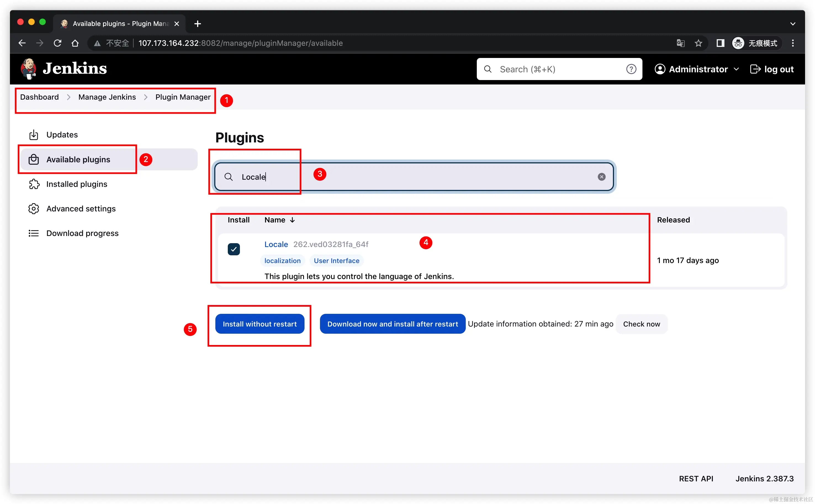Click the Check now button
The image size is (815, 504).
[x=641, y=324]
